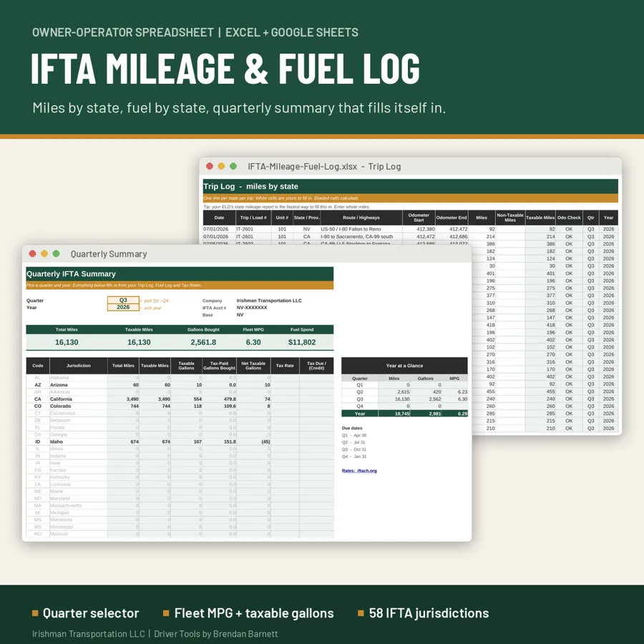Select the Tax-Paid Gallons Bought column header
Viewport: 644px width, 644px height.
point(220,366)
